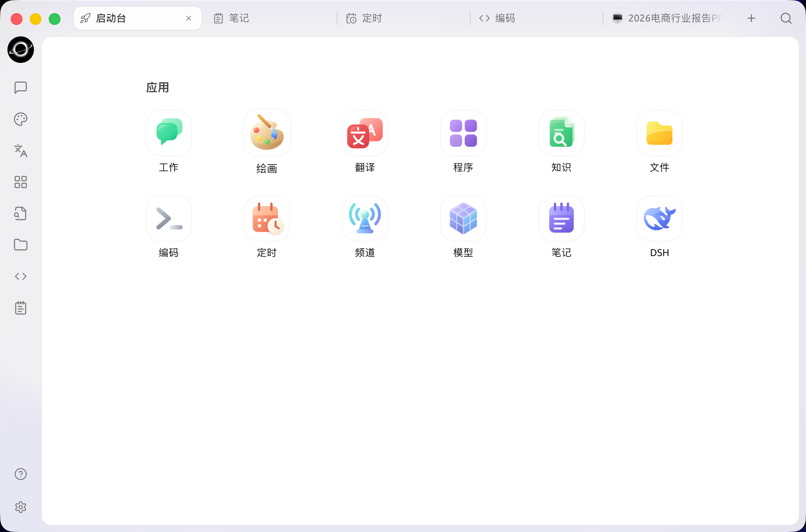This screenshot has width=806, height=532.
Task: Open search with magnifier icon
Action: (x=786, y=18)
